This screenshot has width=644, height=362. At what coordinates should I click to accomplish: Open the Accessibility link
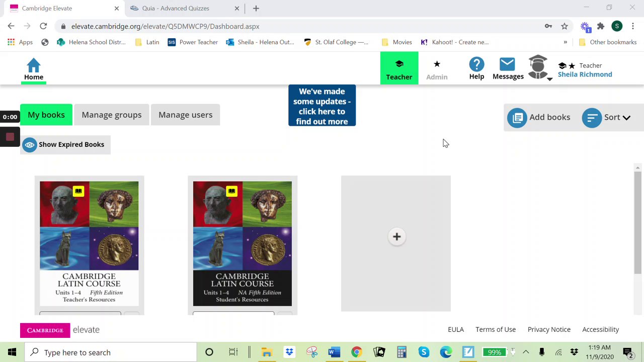pos(600,329)
